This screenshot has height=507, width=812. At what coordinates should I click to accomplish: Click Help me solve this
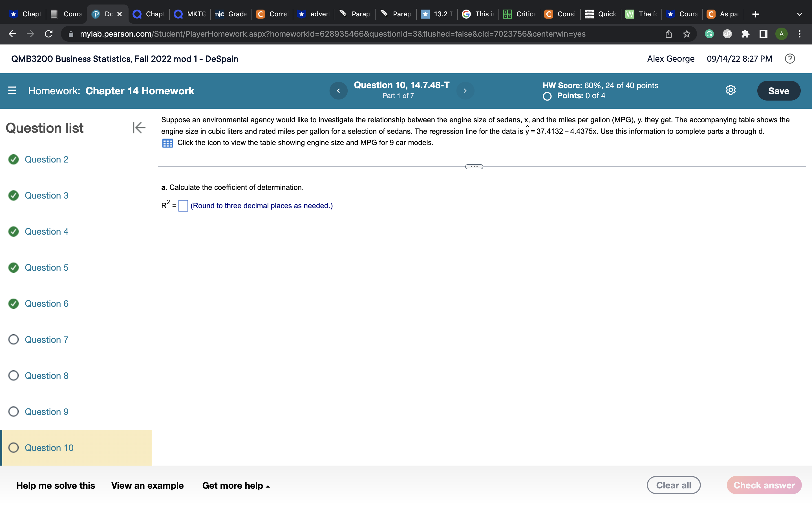pos(56,486)
